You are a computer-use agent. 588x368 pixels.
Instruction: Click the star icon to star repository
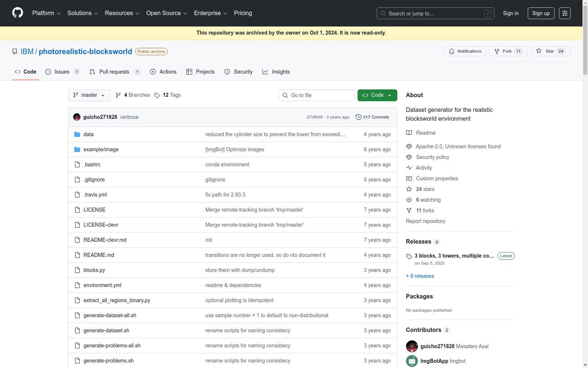coord(539,51)
